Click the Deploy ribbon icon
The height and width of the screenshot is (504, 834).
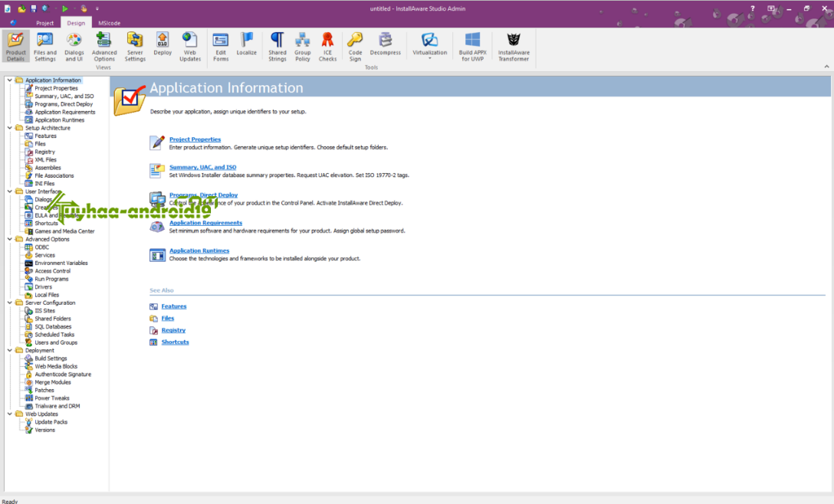163,44
